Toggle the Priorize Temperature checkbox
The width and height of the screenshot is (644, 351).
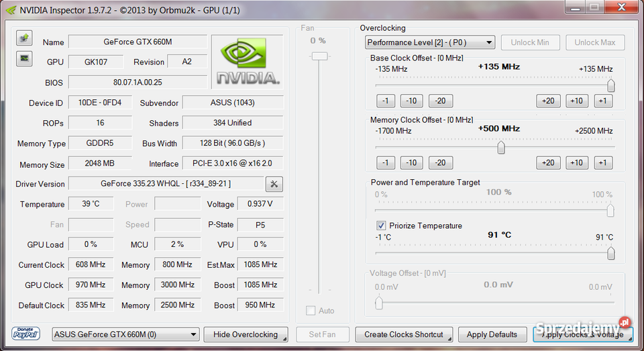tap(381, 225)
